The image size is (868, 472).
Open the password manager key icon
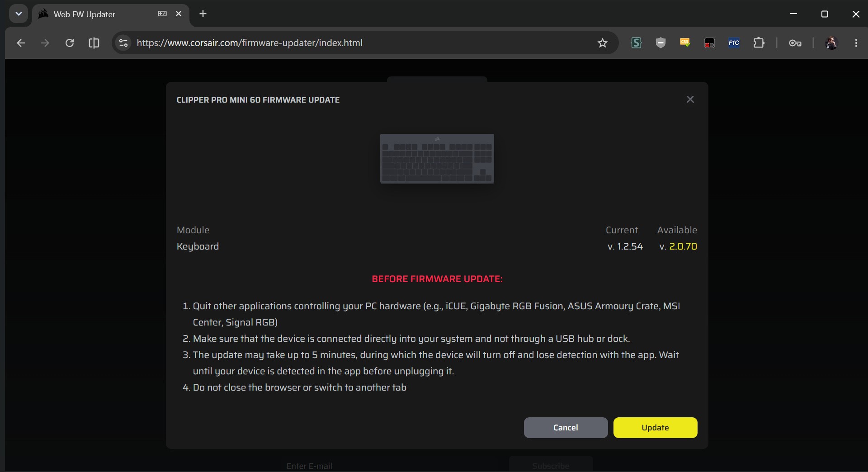pos(795,43)
